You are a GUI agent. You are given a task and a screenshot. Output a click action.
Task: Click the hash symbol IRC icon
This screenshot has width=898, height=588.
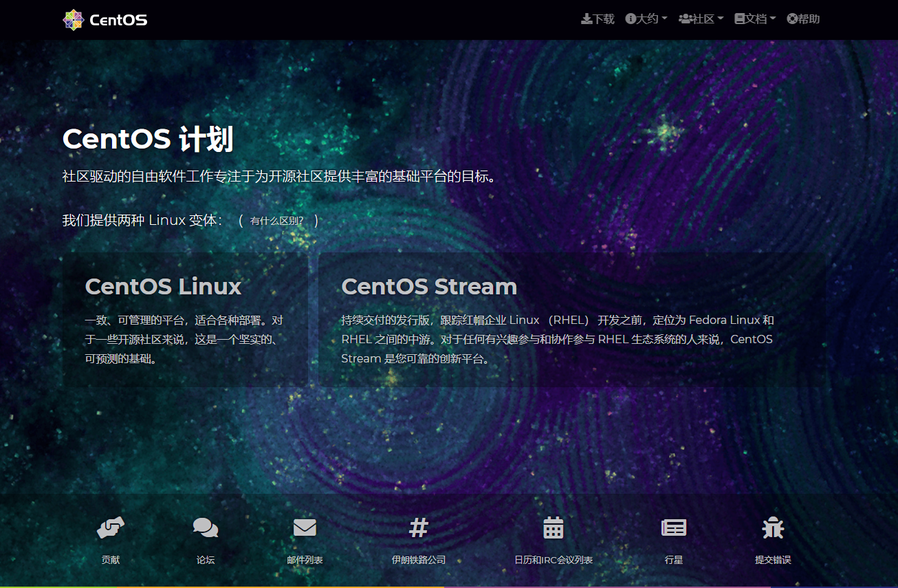tap(419, 527)
